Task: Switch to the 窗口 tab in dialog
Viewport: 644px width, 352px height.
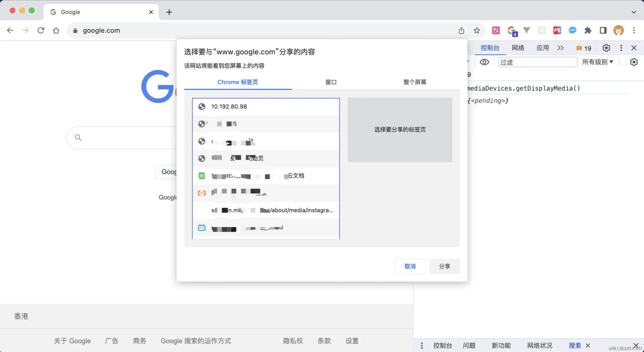Action: (x=331, y=82)
